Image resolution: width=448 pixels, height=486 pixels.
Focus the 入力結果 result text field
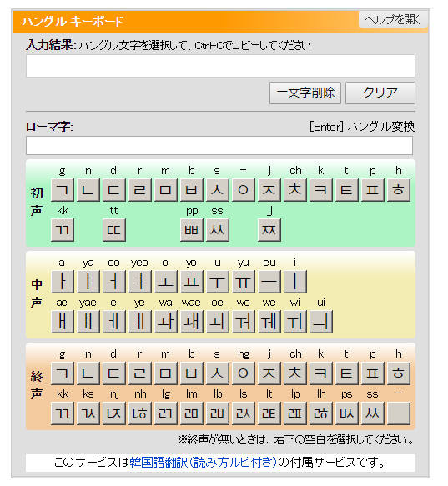coord(220,66)
